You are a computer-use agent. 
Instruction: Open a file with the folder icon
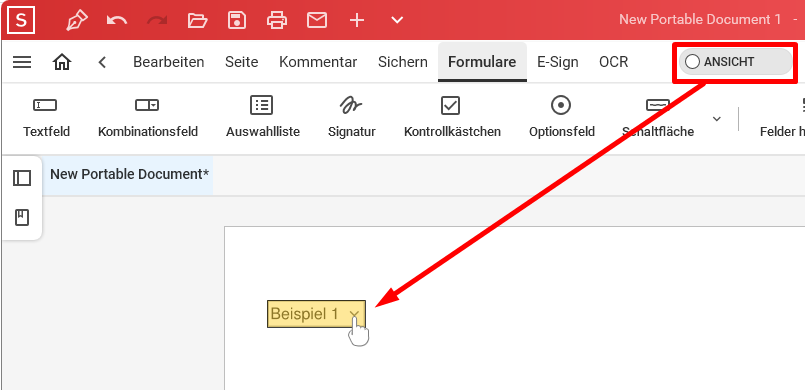197,21
